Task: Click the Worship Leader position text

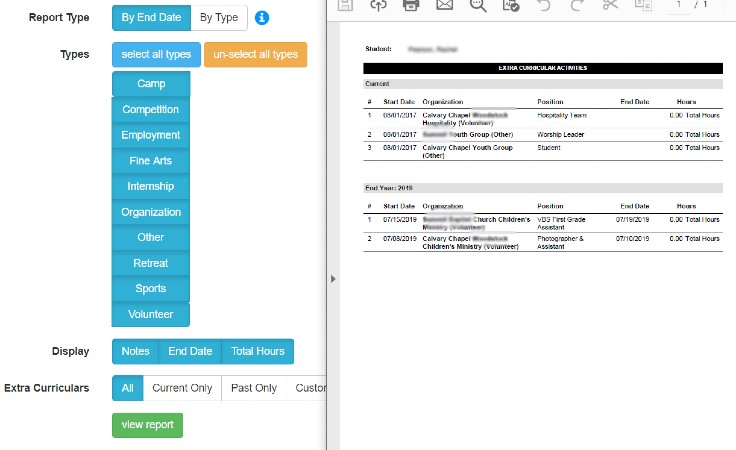Action: (560, 135)
